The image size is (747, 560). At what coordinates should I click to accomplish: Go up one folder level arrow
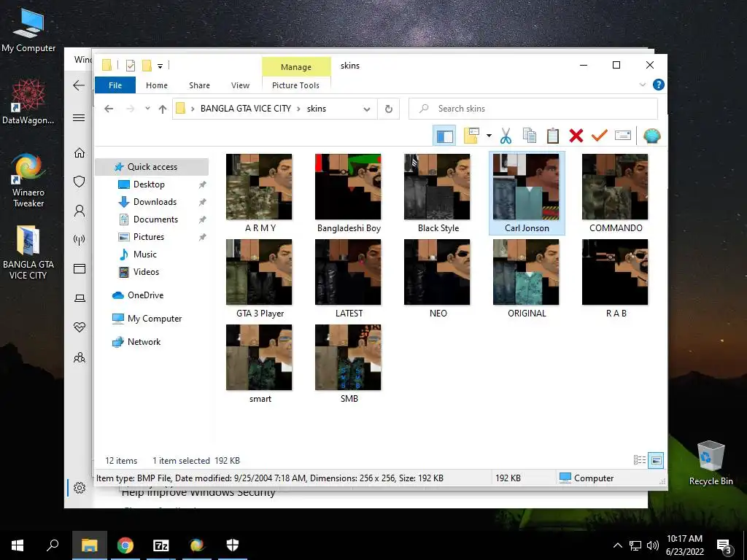(163, 109)
